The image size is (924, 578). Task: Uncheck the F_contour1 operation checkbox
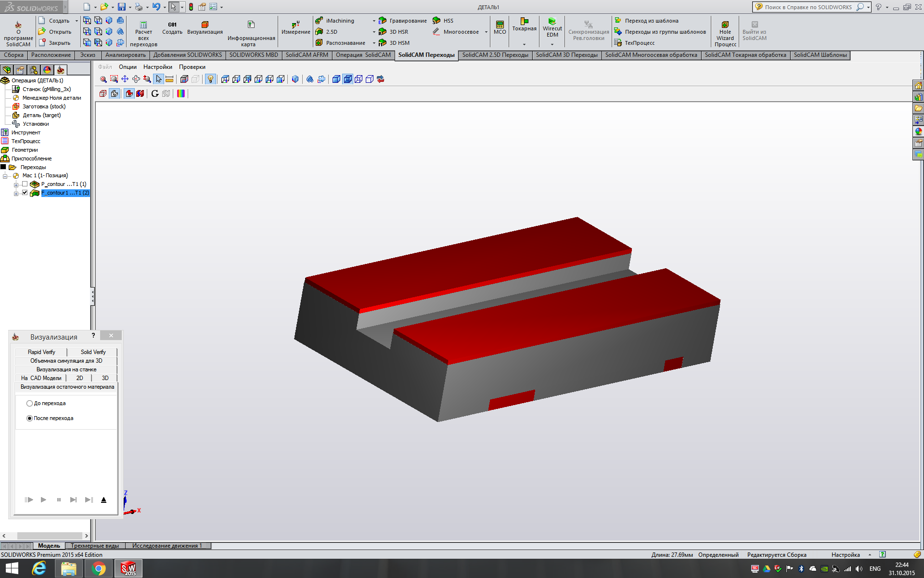pos(25,193)
